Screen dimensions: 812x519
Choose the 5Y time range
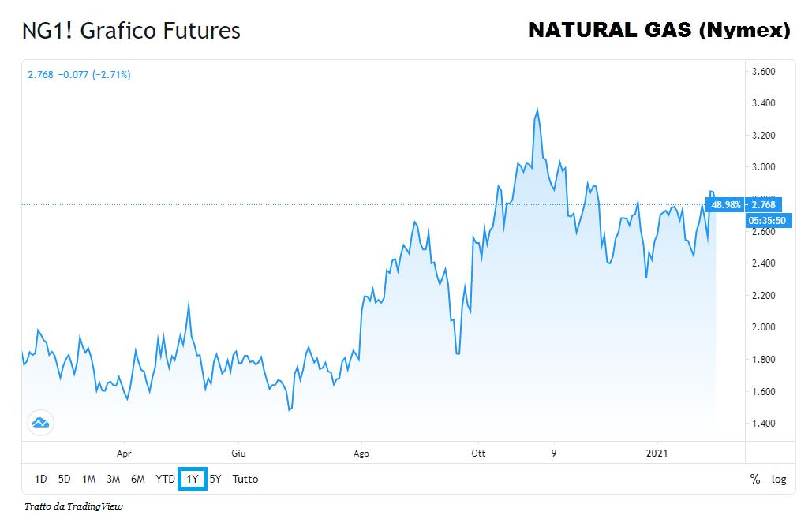215,479
